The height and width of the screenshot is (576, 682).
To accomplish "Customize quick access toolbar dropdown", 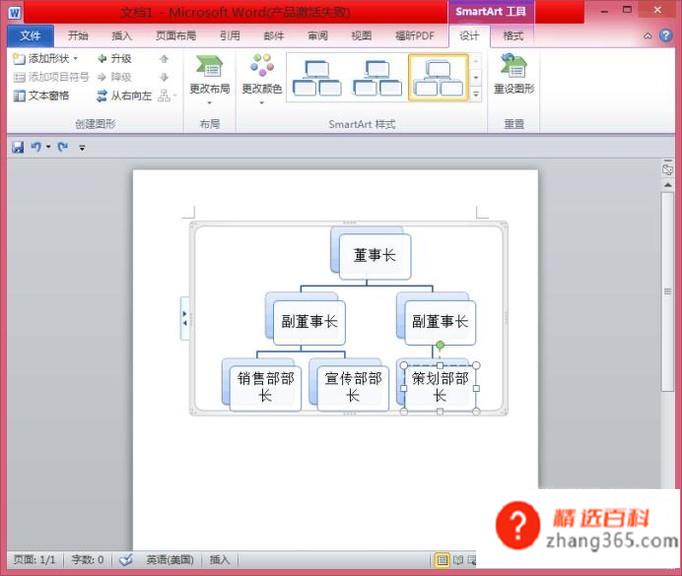I will point(82,148).
